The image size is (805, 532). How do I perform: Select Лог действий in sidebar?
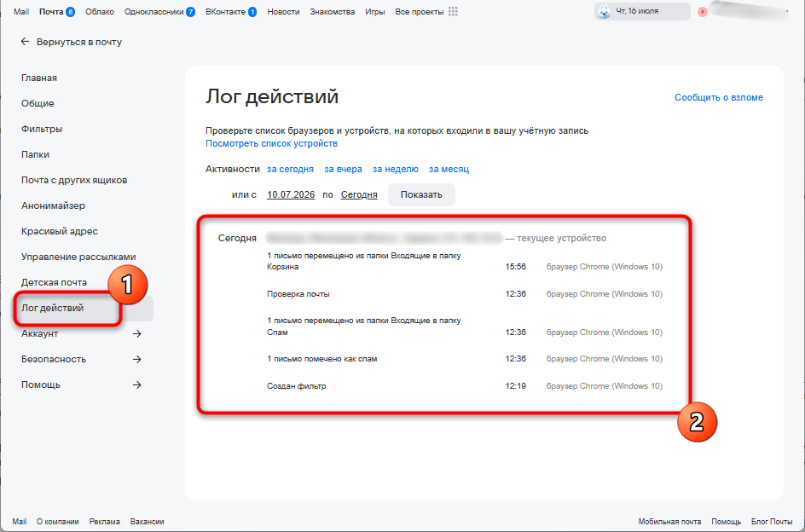[52, 308]
